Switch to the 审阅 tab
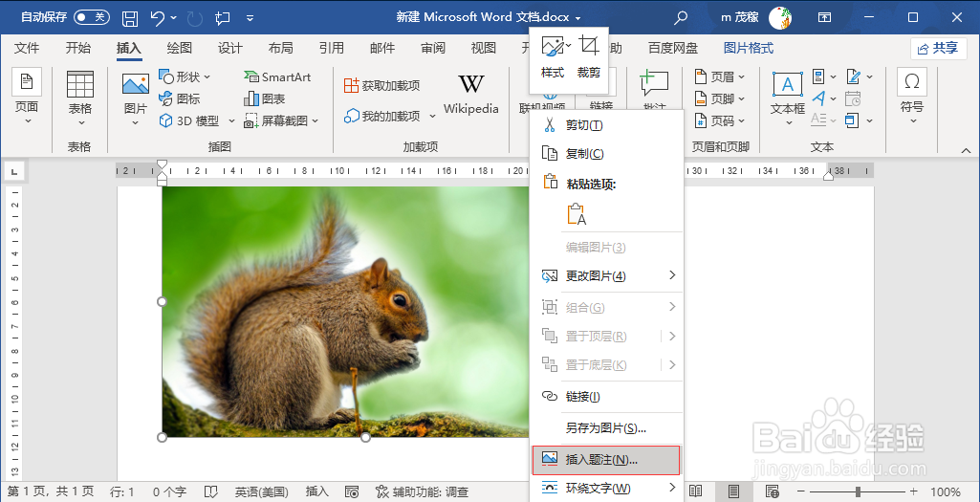 pyautogui.click(x=432, y=48)
